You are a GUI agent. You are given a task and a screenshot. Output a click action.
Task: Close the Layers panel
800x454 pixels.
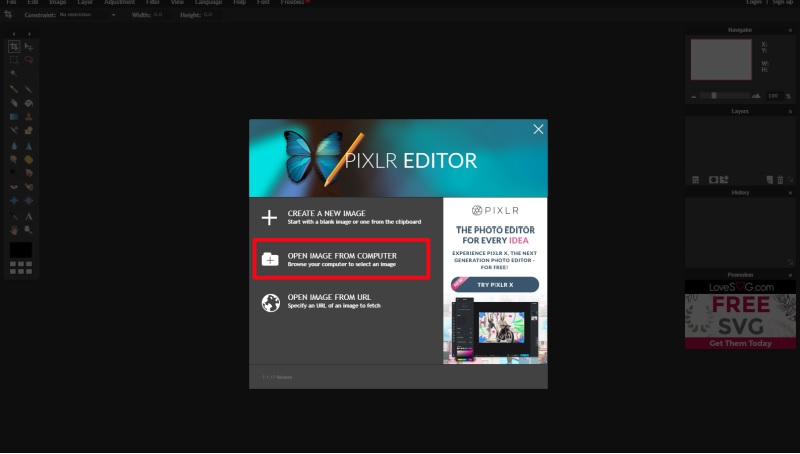(790, 111)
